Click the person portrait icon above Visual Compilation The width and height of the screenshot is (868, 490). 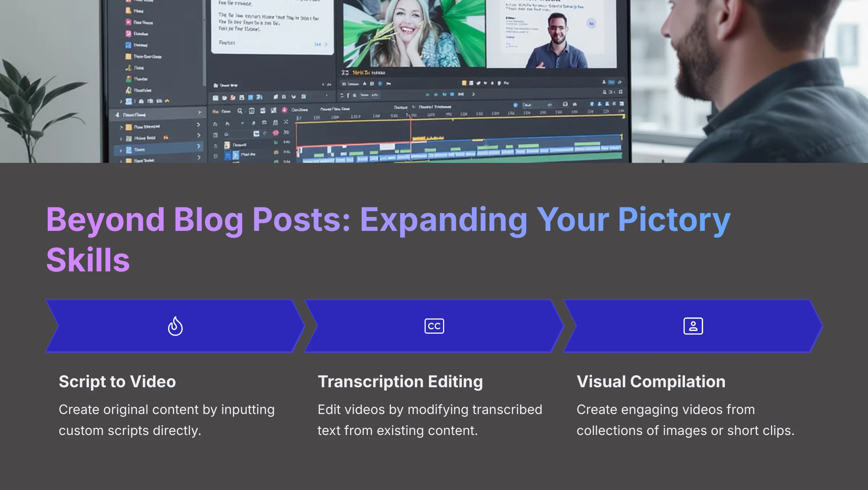coord(693,326)
